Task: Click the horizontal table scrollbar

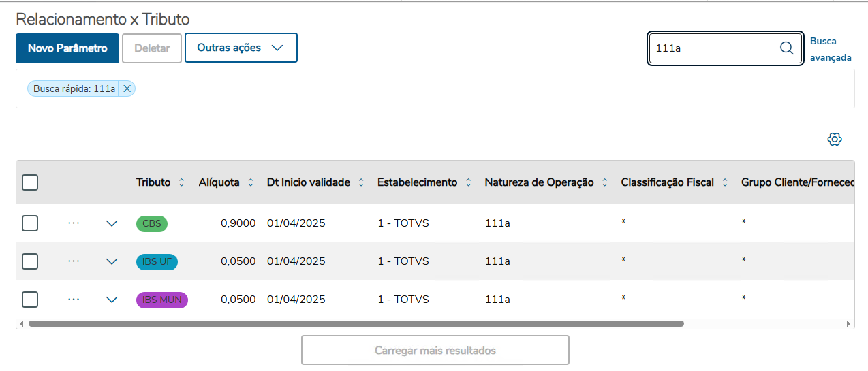Action: click(x=356, y=324)
